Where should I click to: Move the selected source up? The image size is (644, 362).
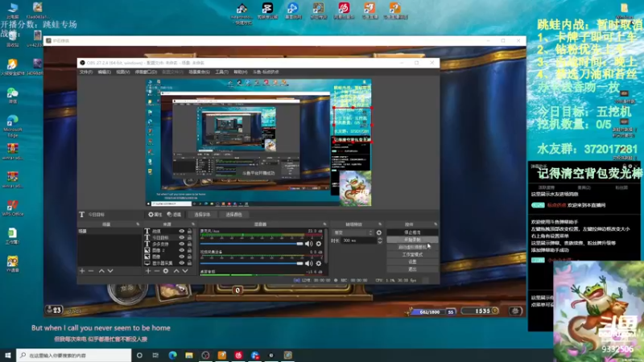coord(176,271)
